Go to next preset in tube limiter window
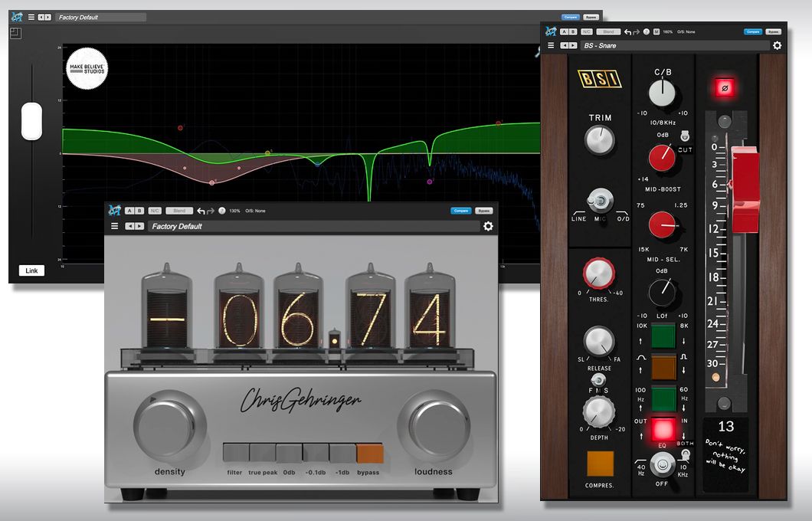 pos(139,226)
